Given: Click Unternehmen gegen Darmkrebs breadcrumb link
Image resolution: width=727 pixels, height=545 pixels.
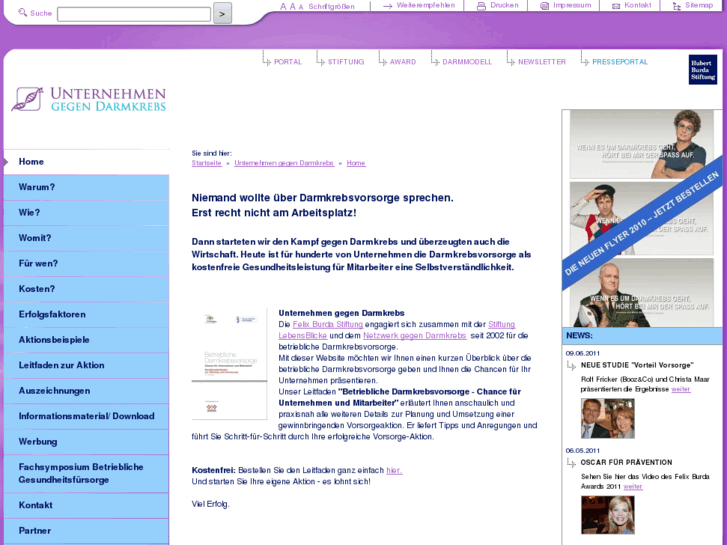Looking at the screenshot, I should point(284,163).
